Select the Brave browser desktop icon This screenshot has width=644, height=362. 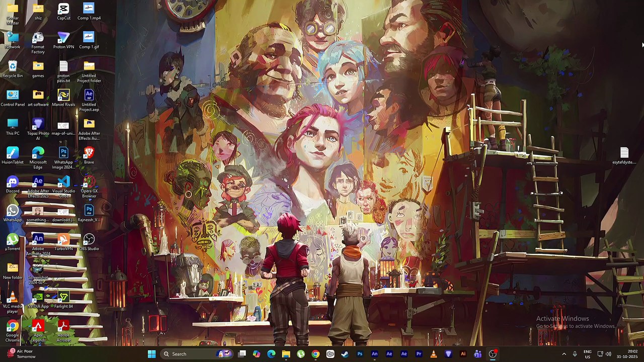[89, 155]
